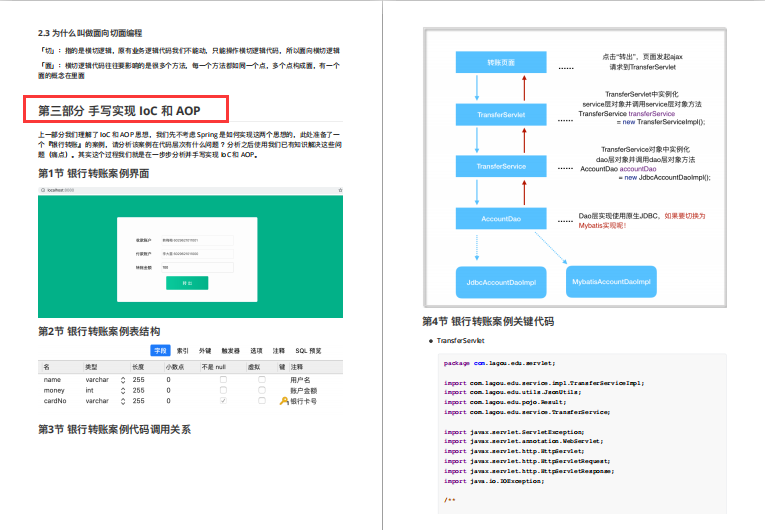765x530 pixels.
Task: Tick the 不是 null checkbox for money
Action: coord(223,390)
